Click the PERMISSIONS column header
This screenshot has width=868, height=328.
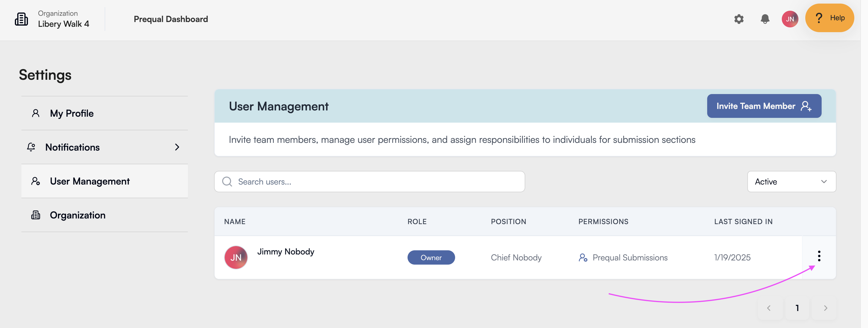pos(603,222)
